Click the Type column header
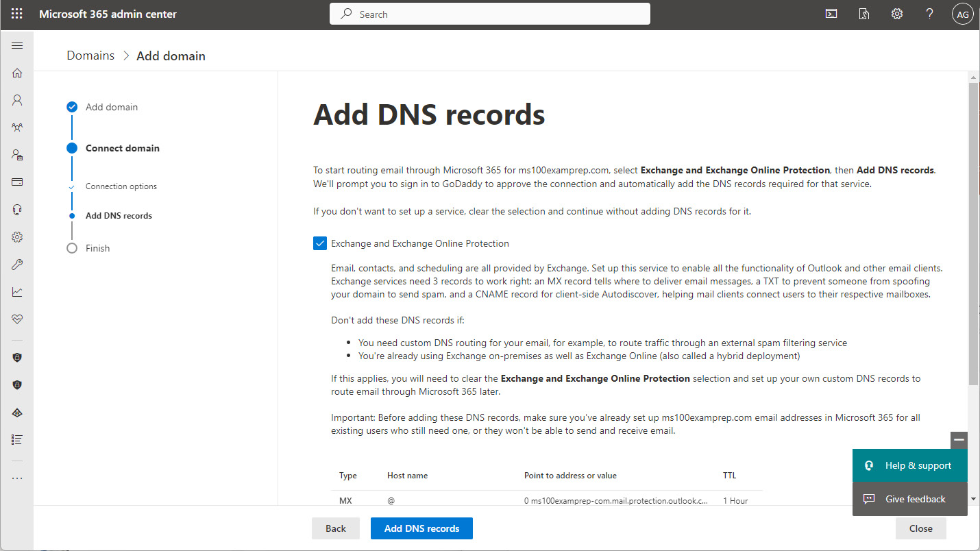Image resolution: width=980 pixels, height=551 pixels. coord(348,476)
